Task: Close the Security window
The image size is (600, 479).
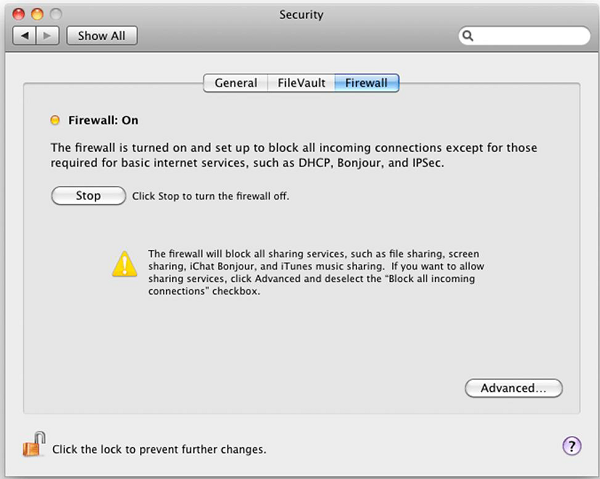Action: coord(17,14)
